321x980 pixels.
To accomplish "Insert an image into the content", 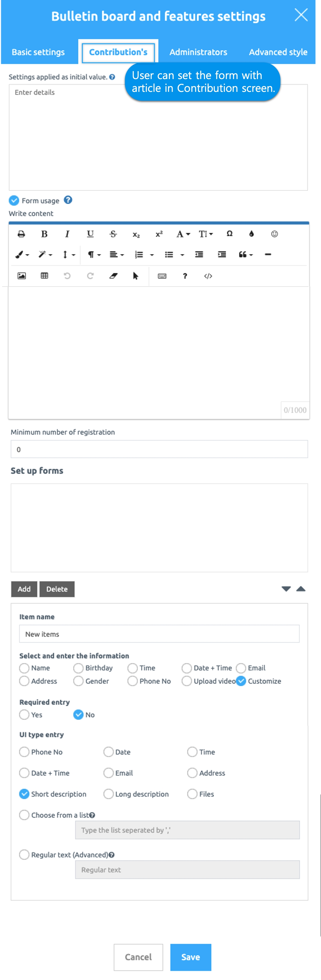I will pyautogui.click(x=22, y=276).
